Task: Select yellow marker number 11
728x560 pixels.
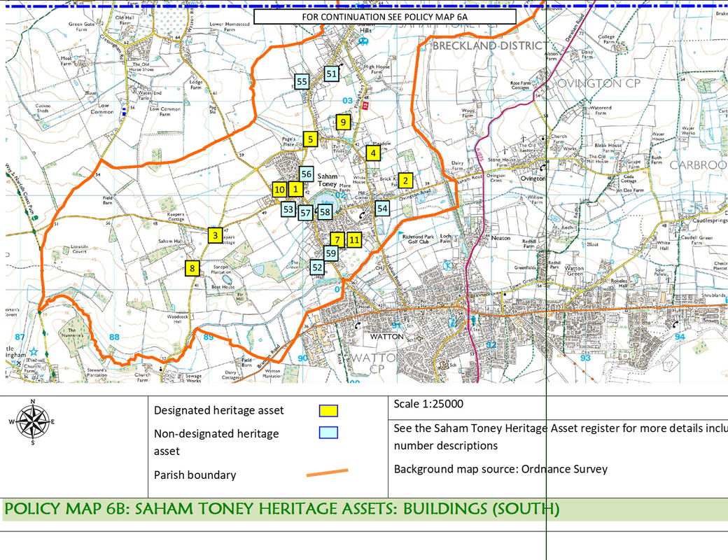Action: tap(354, 240)
